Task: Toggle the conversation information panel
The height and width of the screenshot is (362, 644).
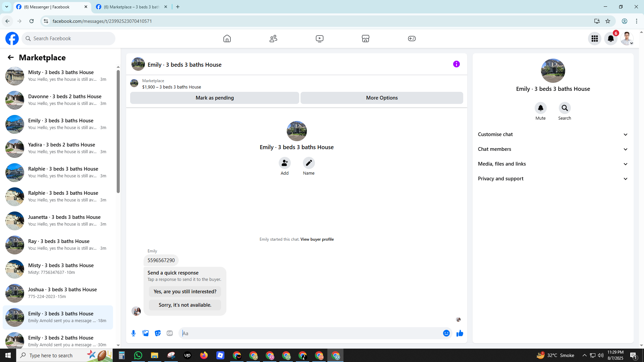Action: point(456,64)
